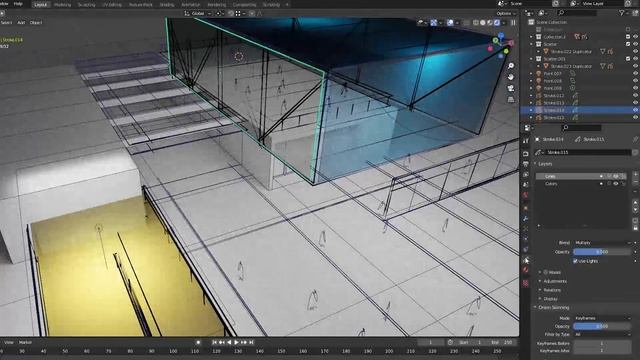Hide Point.007 in outliner with eye icon

point(635,73)
